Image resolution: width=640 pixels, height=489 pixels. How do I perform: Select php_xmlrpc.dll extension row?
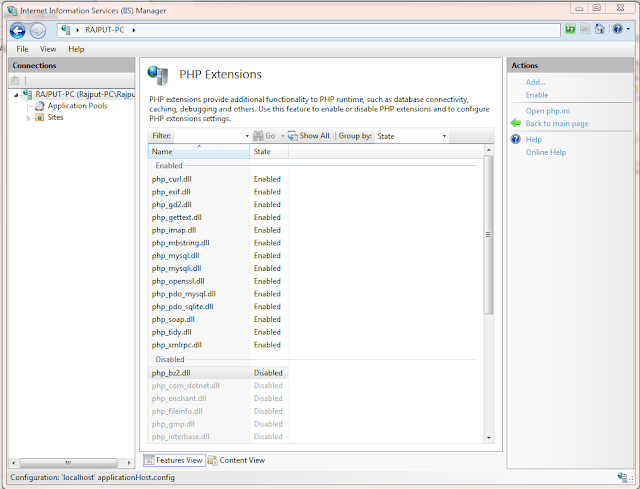[x=218, y=345]
